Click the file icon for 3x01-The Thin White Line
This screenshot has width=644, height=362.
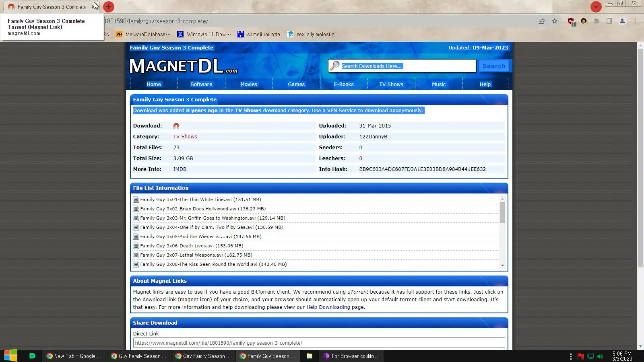136,200
